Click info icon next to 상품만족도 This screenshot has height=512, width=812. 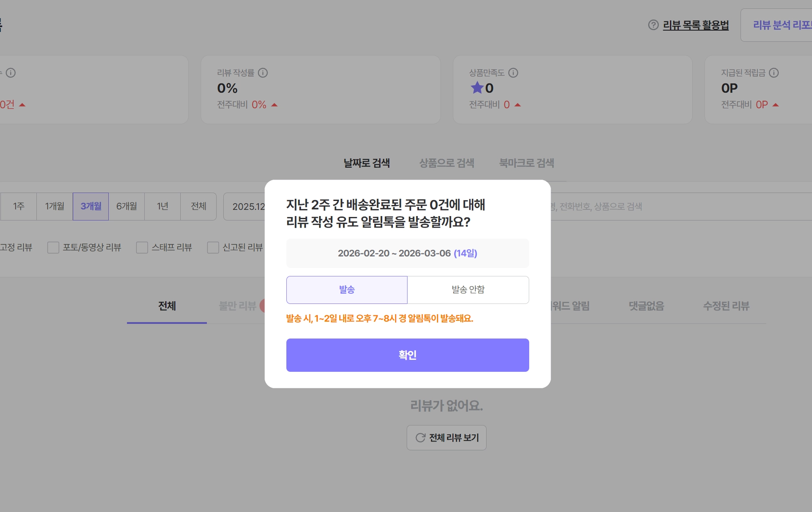point(513,73)
